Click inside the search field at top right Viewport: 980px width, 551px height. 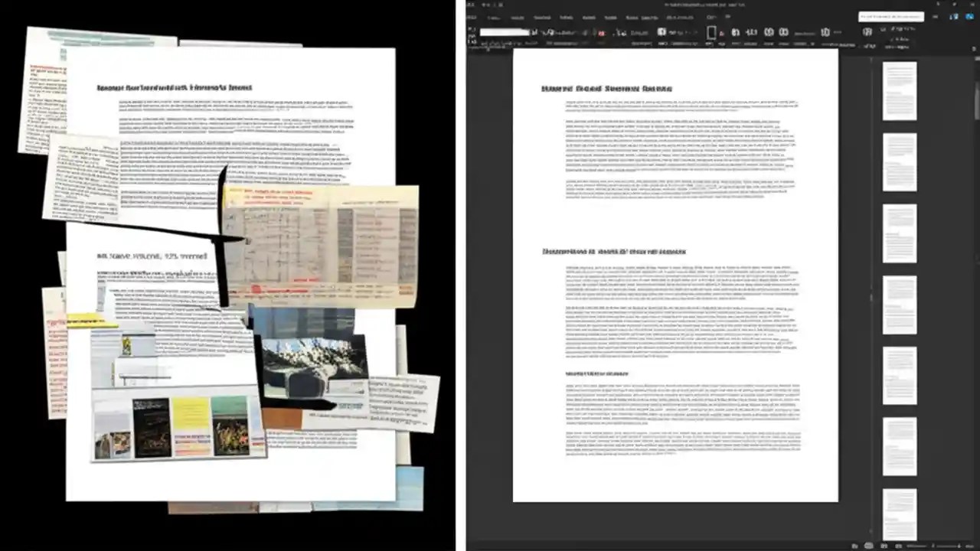pyautogui.click(x=892, y=15)
